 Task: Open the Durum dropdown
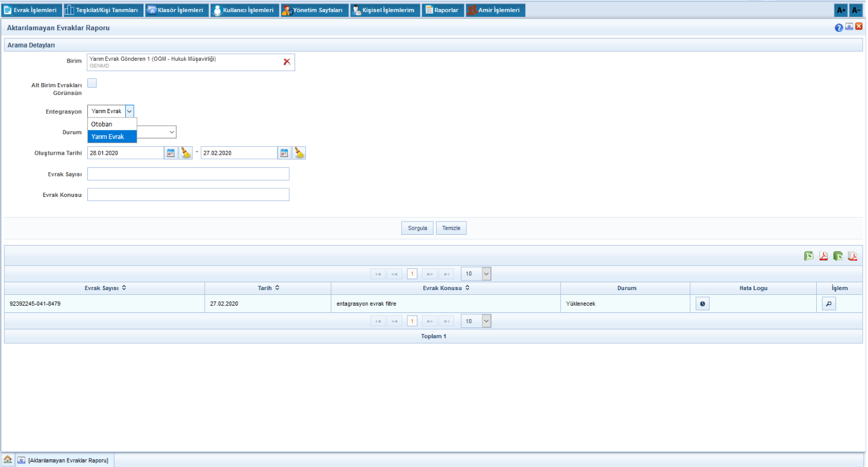(x=172, y=132)
